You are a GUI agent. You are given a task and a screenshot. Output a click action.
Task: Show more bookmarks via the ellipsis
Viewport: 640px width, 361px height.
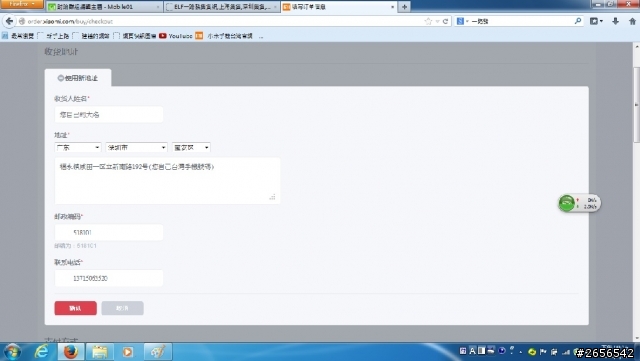tap(260, 36)
